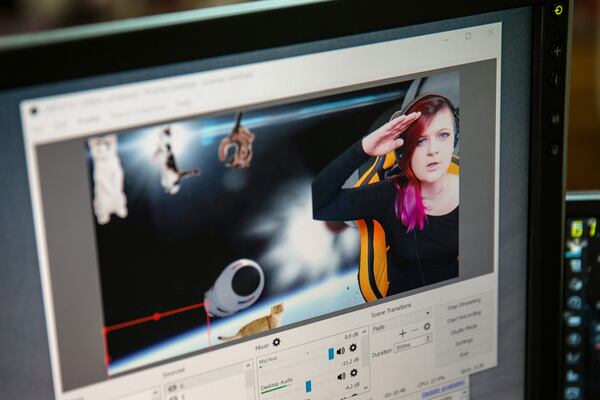This screenshot has width=600, height=400.
Task: Toggle visibility eye of first source
Action: (171, 387)
